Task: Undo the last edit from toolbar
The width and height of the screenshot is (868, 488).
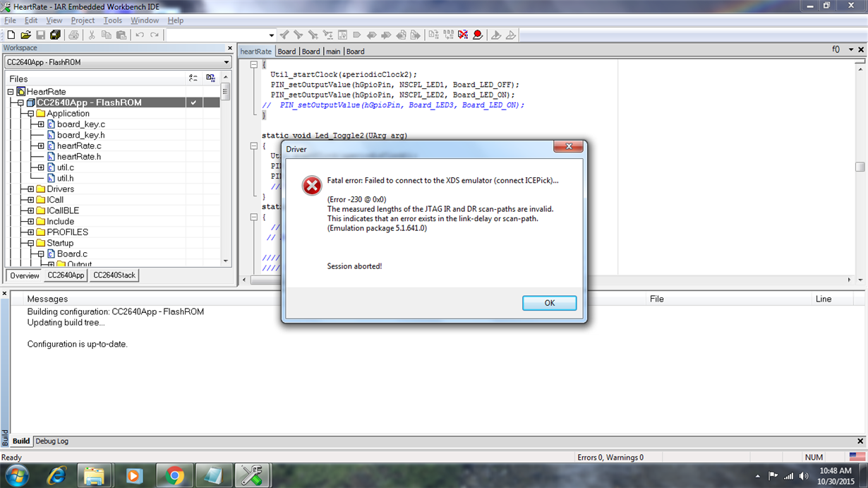Action: [140, 35]
